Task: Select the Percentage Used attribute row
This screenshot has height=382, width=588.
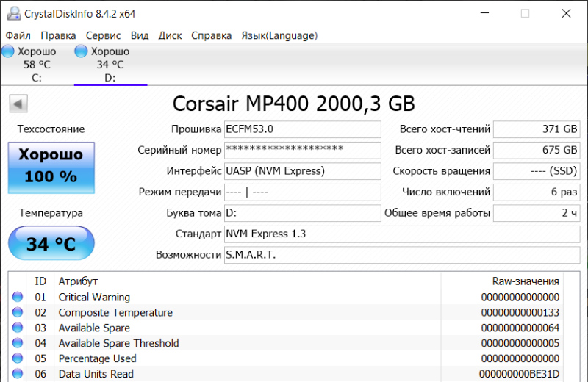Action: pyautogui.click(x=286, y=358)
